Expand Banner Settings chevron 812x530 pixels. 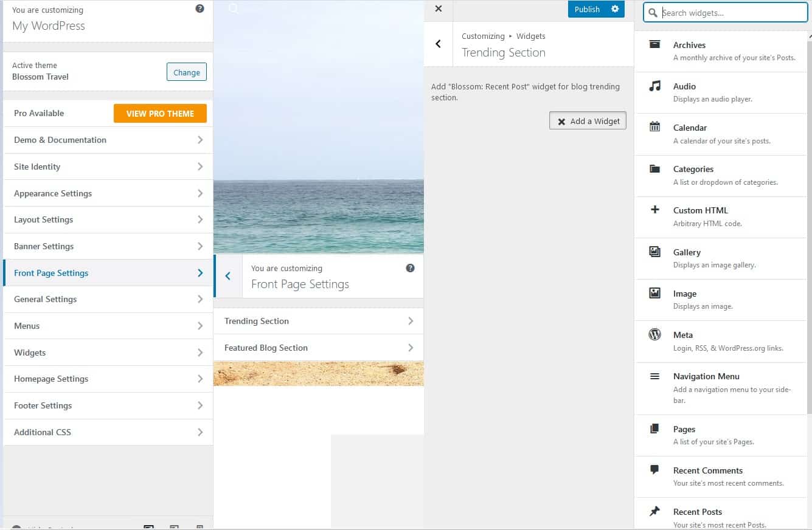(200, 246)
